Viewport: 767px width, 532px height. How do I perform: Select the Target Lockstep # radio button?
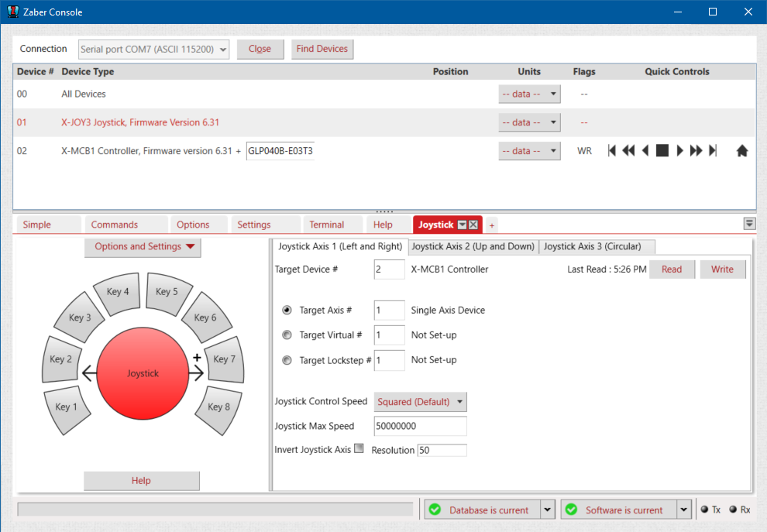click(x=287, y=360)
